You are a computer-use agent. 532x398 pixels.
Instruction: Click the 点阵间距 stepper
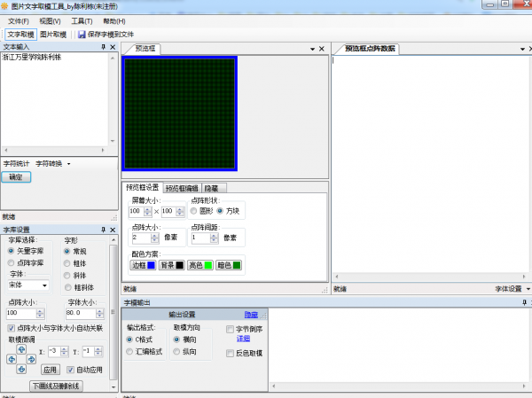click(x=214, y=238)
